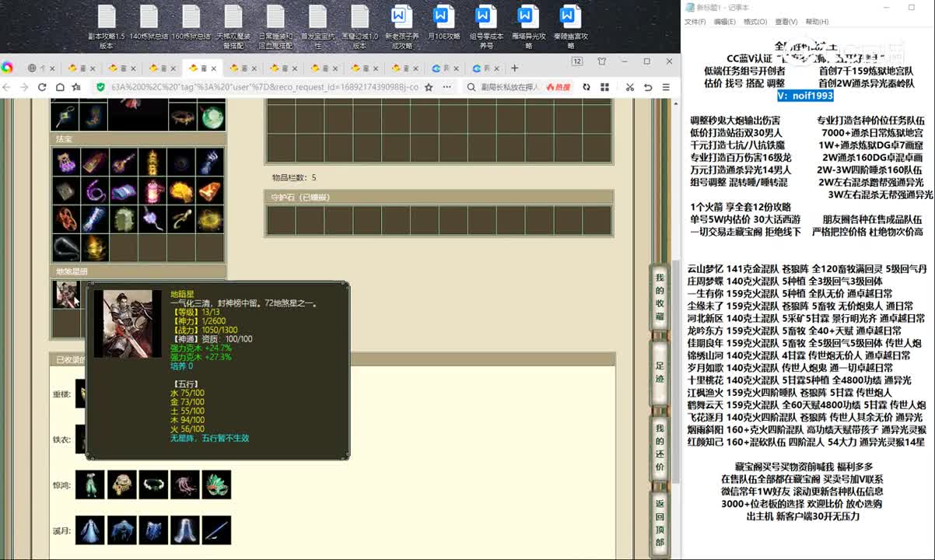Open the 热搜 hot search link
935x560 pixels.
559,88
